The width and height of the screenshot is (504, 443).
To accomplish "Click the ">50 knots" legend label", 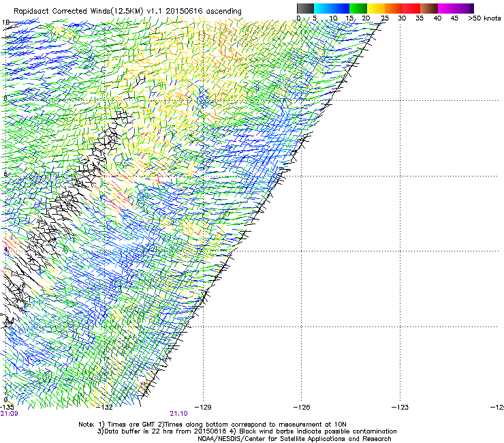I will (x=484, y=18).
